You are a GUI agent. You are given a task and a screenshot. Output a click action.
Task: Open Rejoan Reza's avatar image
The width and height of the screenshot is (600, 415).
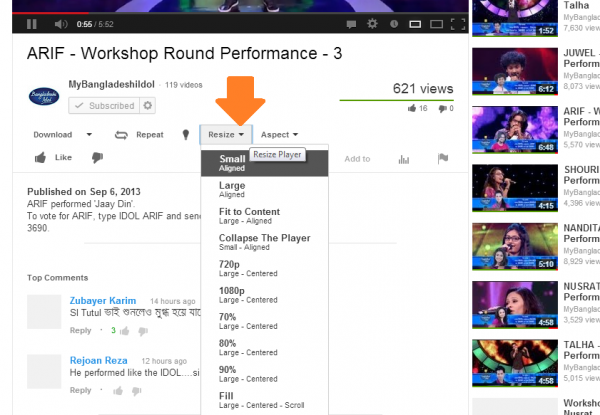[44, 371]
